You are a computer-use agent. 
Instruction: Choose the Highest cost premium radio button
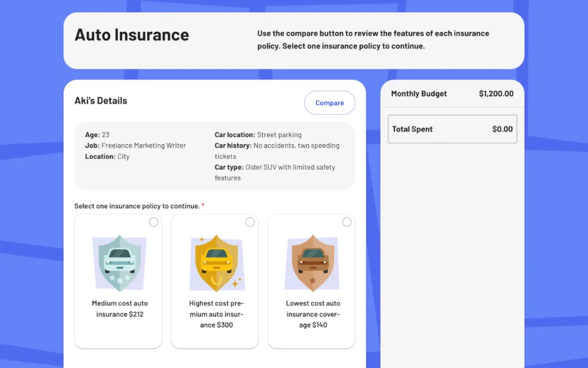(250, 222)
